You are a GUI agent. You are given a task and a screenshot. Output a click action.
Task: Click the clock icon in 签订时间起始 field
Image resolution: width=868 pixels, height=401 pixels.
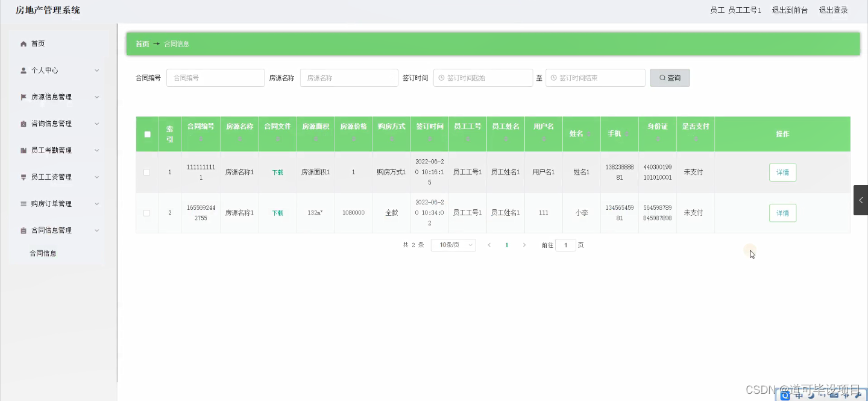[x=442, y=77]
